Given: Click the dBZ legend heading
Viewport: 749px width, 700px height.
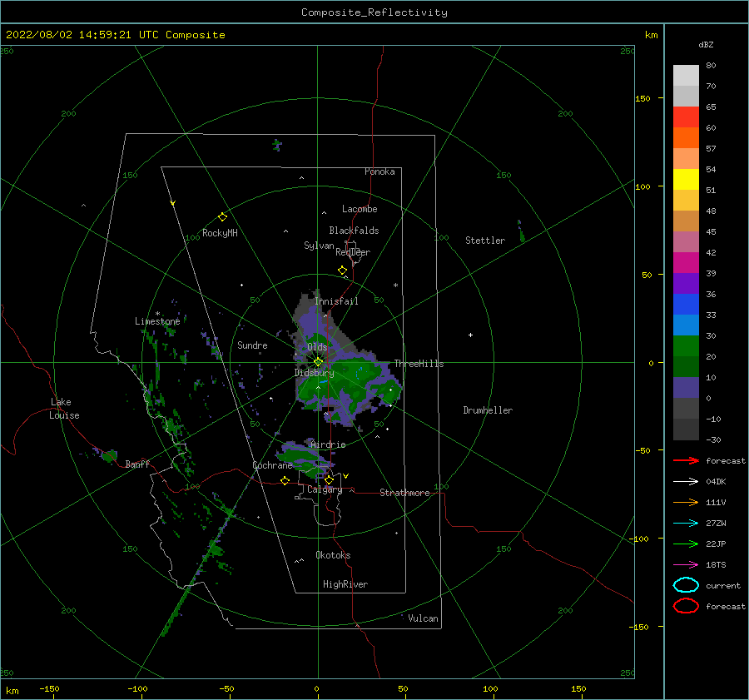Looking at the screenshot, I should coord(706,45).
